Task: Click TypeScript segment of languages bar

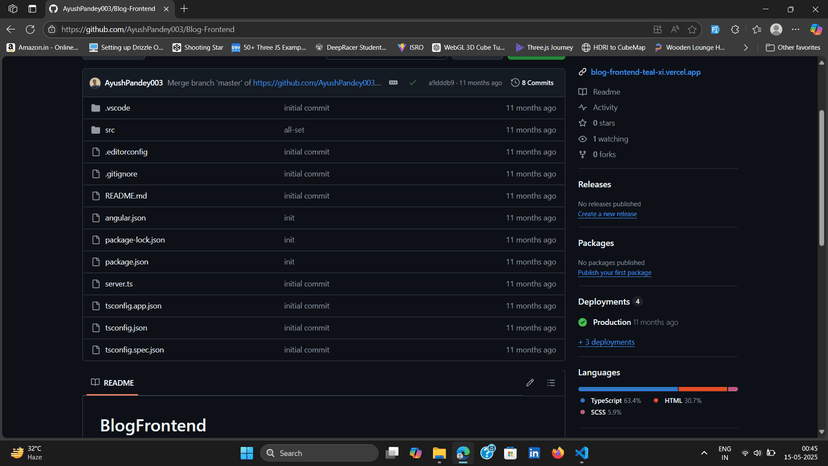Action: pyautogui.click(x=628, y=389)
